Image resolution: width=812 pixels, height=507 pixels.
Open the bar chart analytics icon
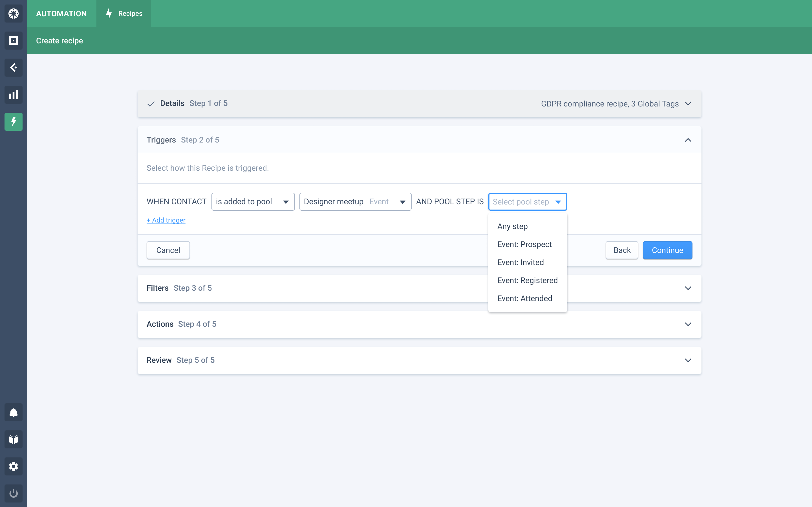14,95
